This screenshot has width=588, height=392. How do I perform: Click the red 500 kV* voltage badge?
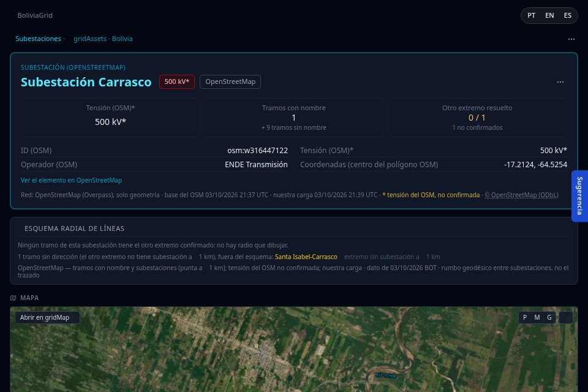click(176, 82)
